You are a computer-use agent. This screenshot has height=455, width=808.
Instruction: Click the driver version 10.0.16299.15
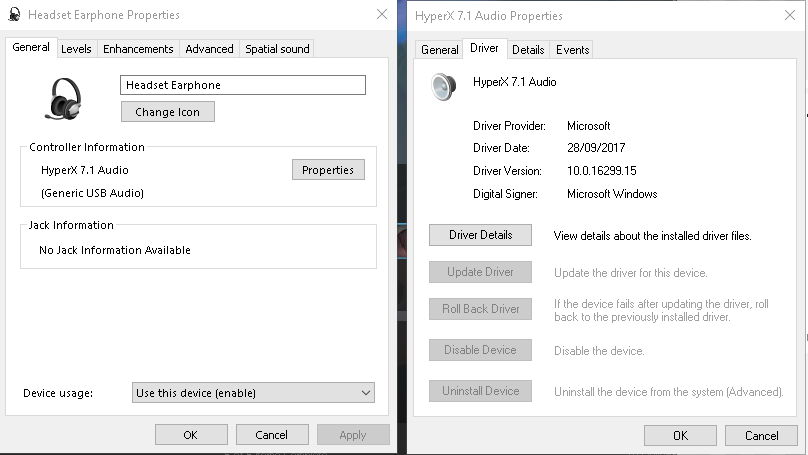(x=601, y=171)
